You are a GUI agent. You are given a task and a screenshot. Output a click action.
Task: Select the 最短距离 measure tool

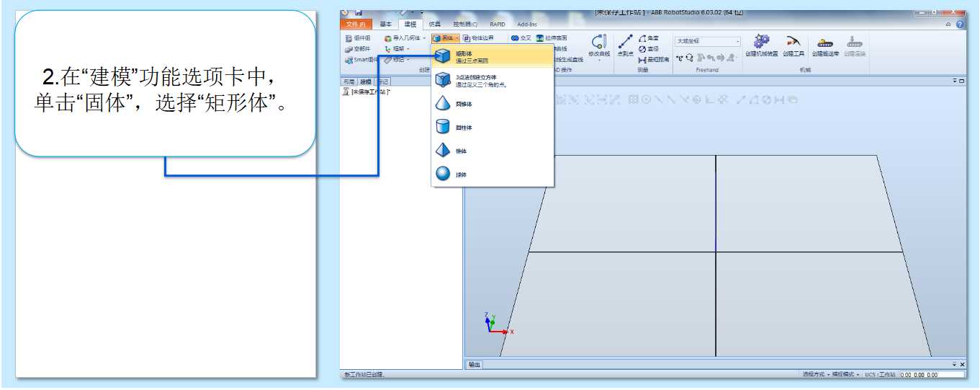pyautogui.click(x=654, y=60)
